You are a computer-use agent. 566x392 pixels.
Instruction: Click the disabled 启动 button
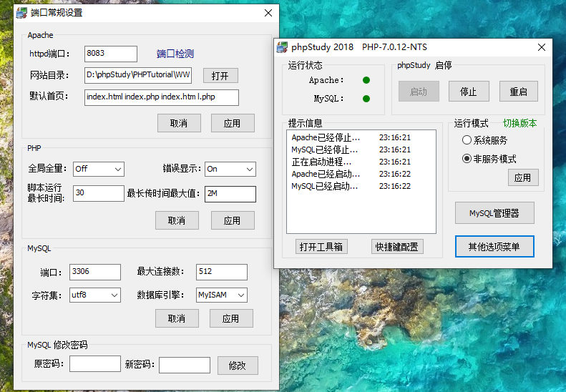coord(419,92)
